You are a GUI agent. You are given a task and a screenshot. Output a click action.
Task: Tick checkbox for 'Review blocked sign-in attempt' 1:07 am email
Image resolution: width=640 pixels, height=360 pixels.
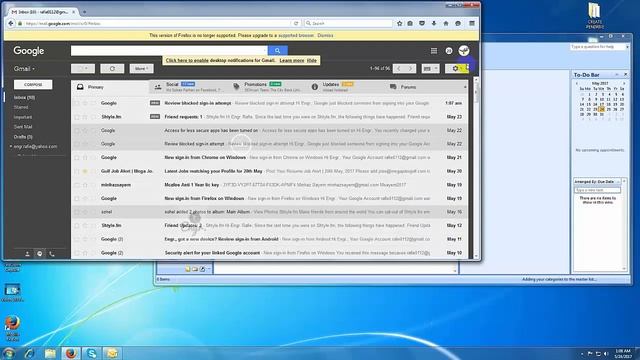coord(77,103)
